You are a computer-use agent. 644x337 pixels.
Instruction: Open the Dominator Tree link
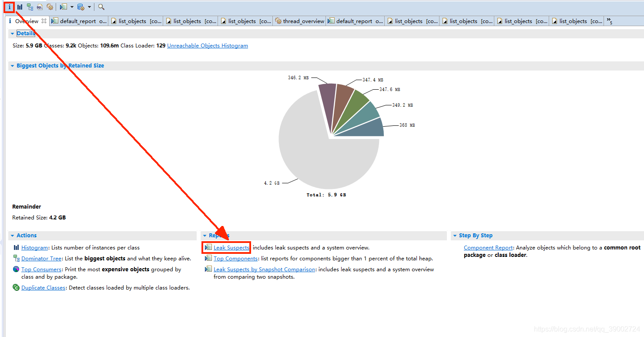click(x=41, y=259)
